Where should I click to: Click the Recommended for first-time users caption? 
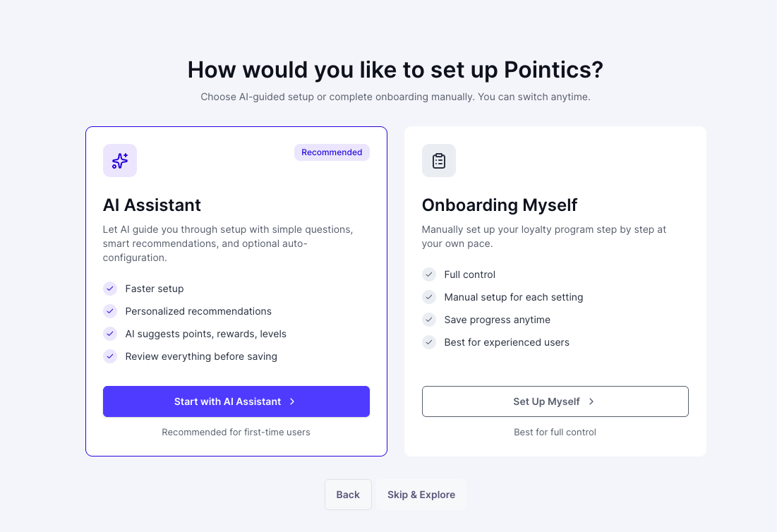click(x=236, y=432)
